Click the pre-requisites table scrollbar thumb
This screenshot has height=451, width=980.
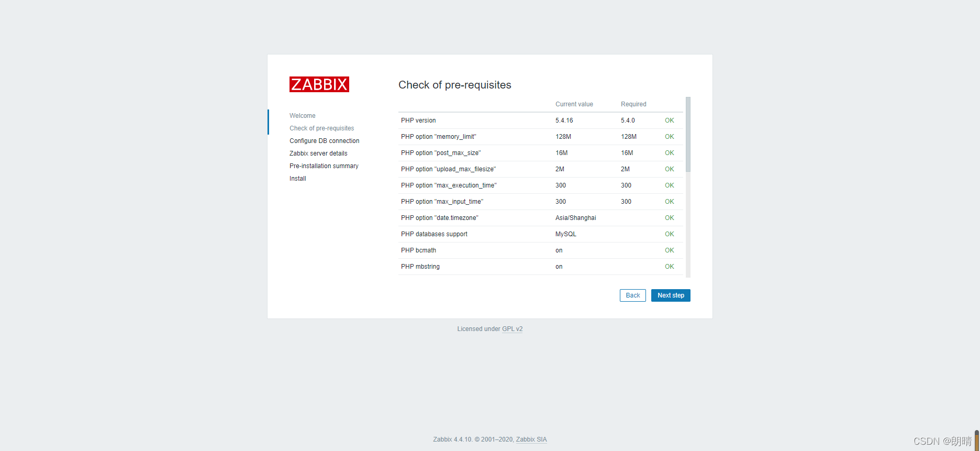pyautogui.click(x=688, y=134)
